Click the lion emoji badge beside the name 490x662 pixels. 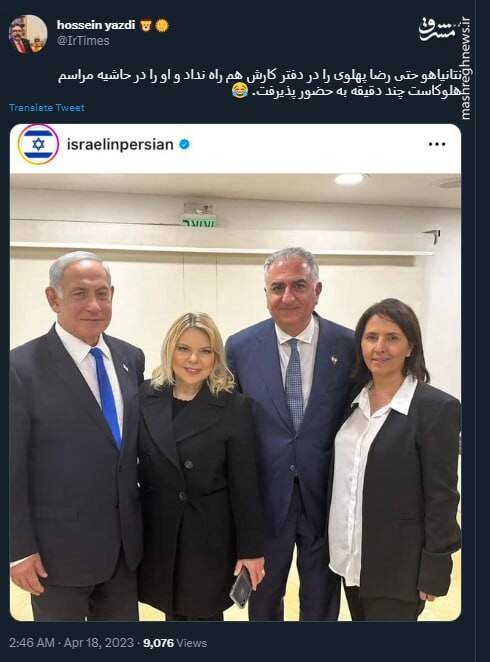[146, 26]
